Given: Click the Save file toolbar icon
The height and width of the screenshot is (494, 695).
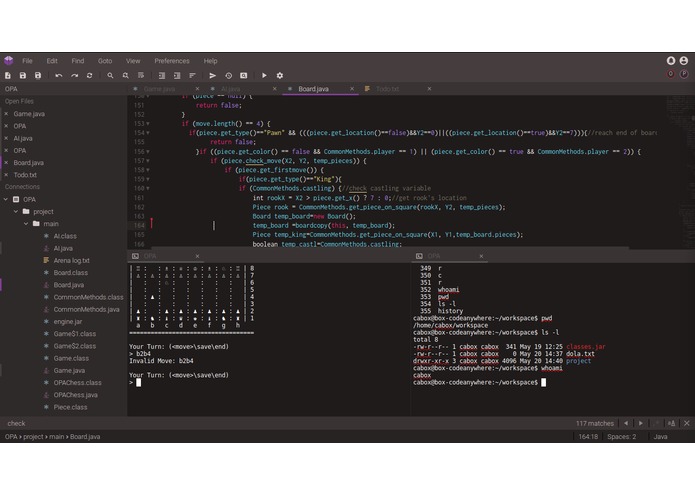Looking at the screenshot, I should tap(23, 75).
